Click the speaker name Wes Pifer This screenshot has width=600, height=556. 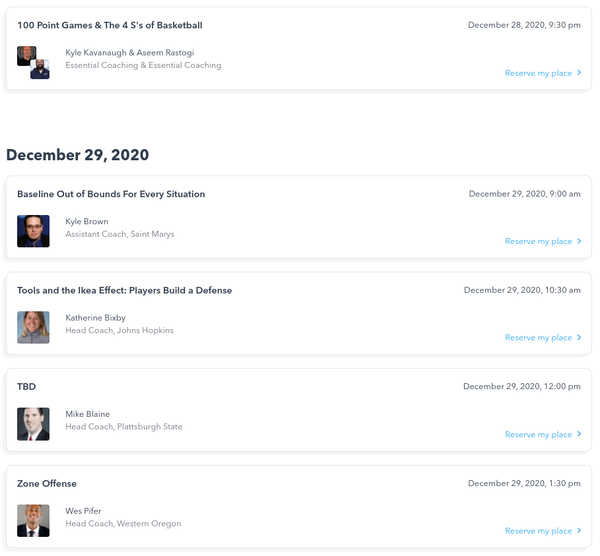pos(83,511)
